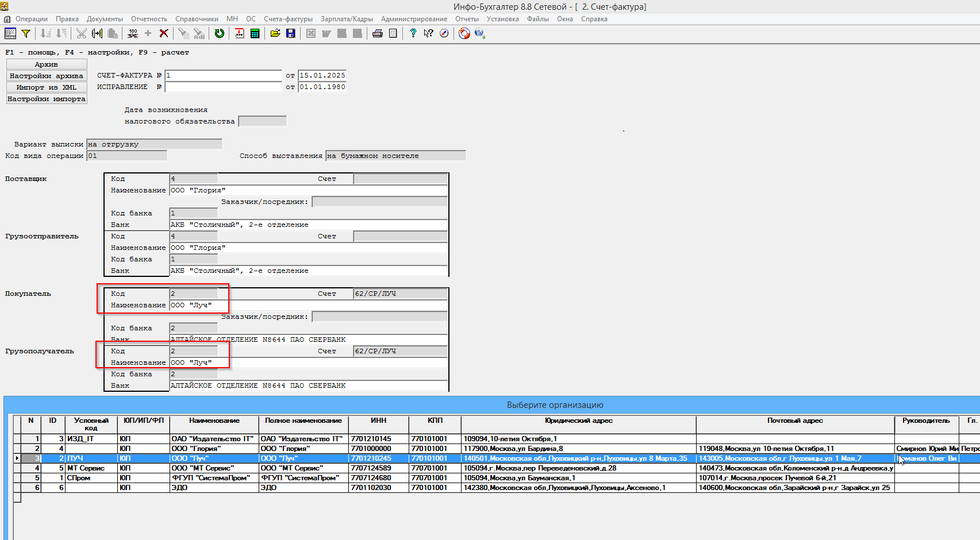Click the open folder icon
980x540 pixels.
click(275, 33)
